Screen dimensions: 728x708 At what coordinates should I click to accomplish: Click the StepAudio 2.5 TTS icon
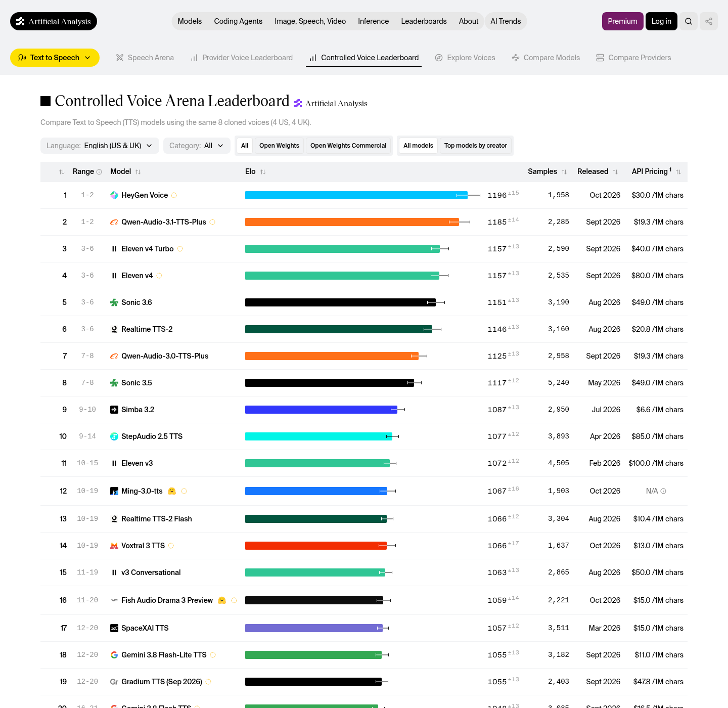tap(114, 436)
